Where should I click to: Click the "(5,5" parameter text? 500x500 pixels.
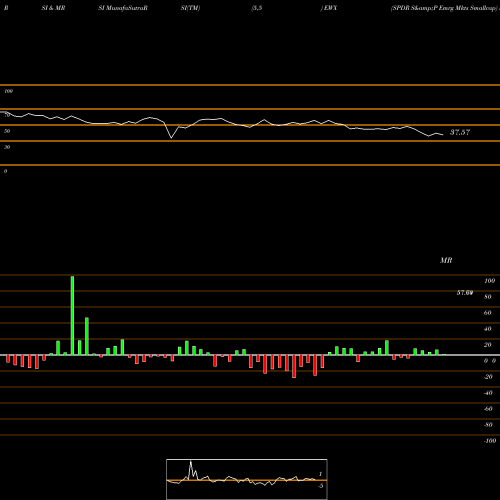(x=257, y=8)
